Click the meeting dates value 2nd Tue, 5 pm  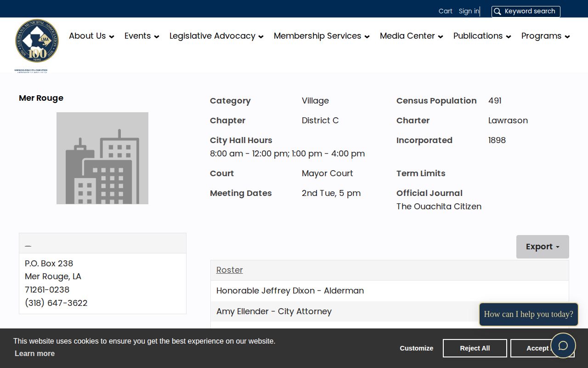coord(331,193)
